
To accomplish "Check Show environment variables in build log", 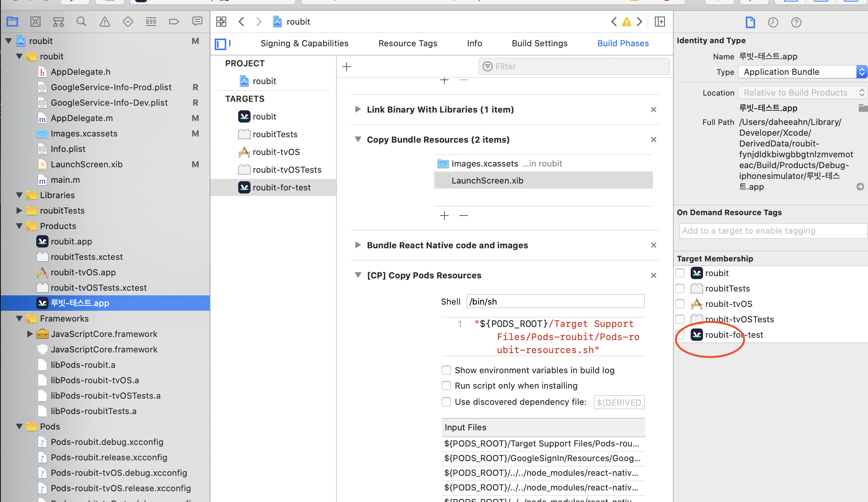I will pos(446,370).
